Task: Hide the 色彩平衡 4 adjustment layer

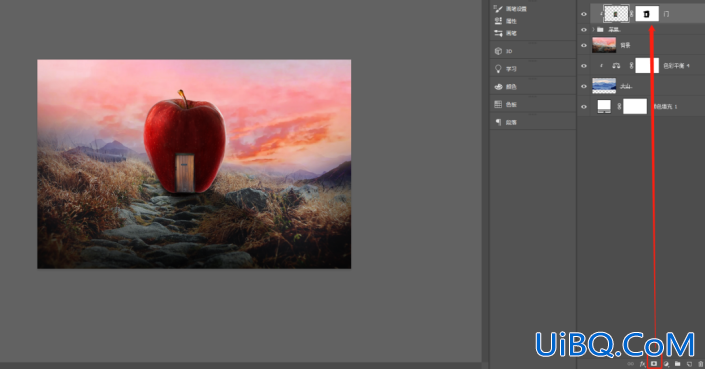Action: [x=584, y=66]
